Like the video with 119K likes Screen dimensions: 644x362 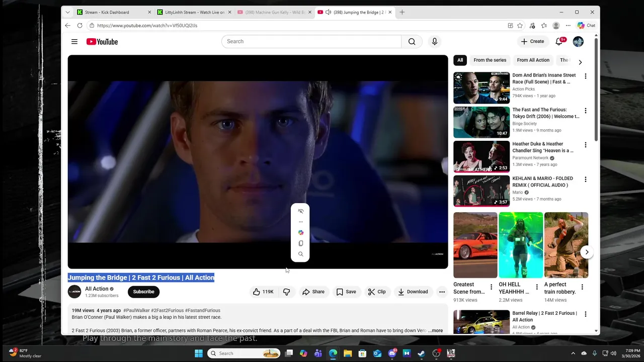263,292
